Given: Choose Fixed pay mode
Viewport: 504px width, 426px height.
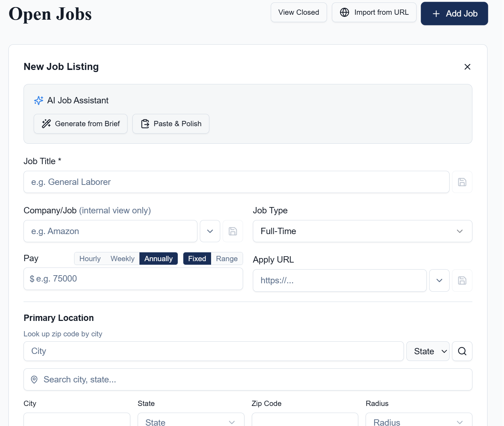Looking at the screenshot, I should (x=197, y=259).
